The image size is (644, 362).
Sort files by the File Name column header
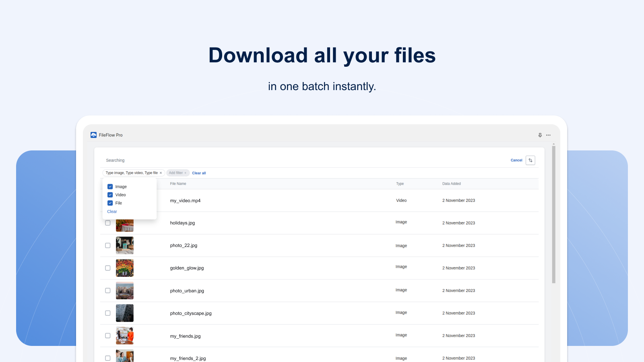pyautogui.click(x=178, y=183)
